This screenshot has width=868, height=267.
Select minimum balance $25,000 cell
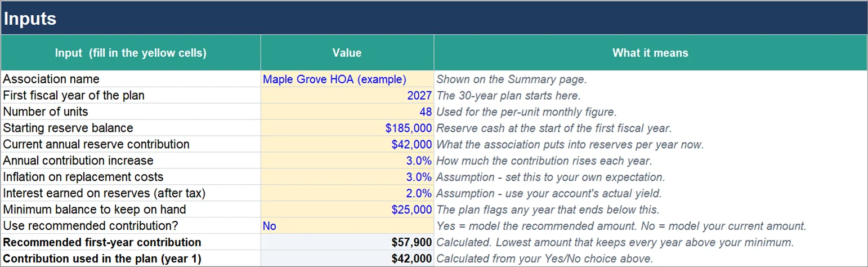347,210
